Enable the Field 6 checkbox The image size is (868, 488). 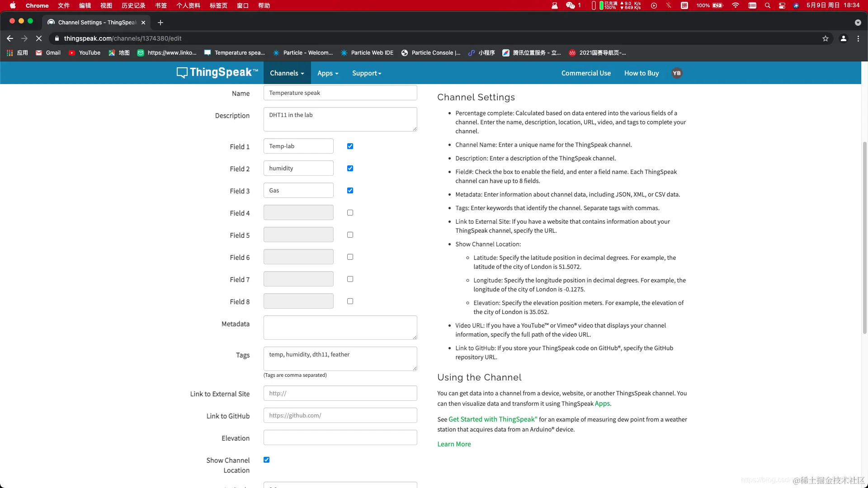pyautogui.click(x=350, y=257)
